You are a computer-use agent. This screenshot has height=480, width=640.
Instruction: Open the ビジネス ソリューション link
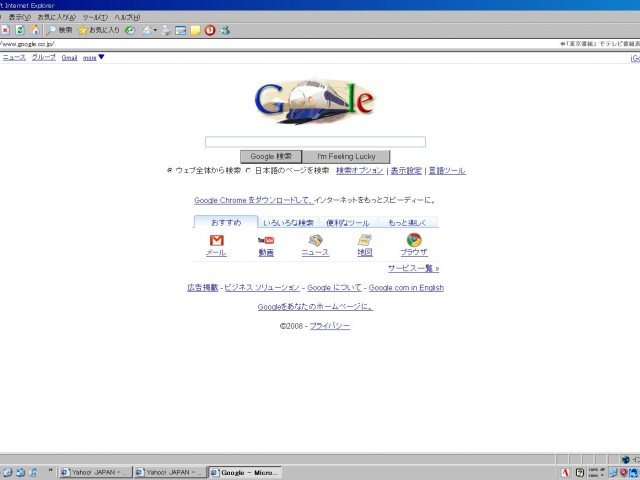click(262, 288)
